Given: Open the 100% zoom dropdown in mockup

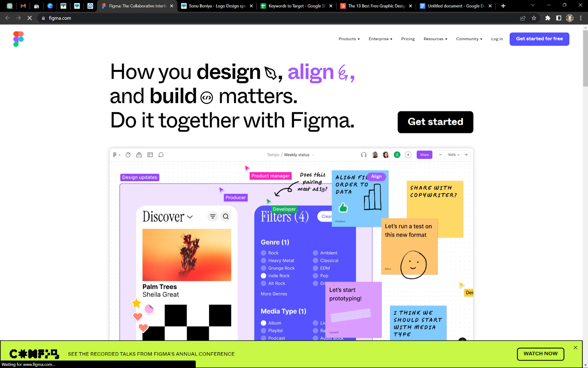Looking at the screenshot, I should pos(454,155).
